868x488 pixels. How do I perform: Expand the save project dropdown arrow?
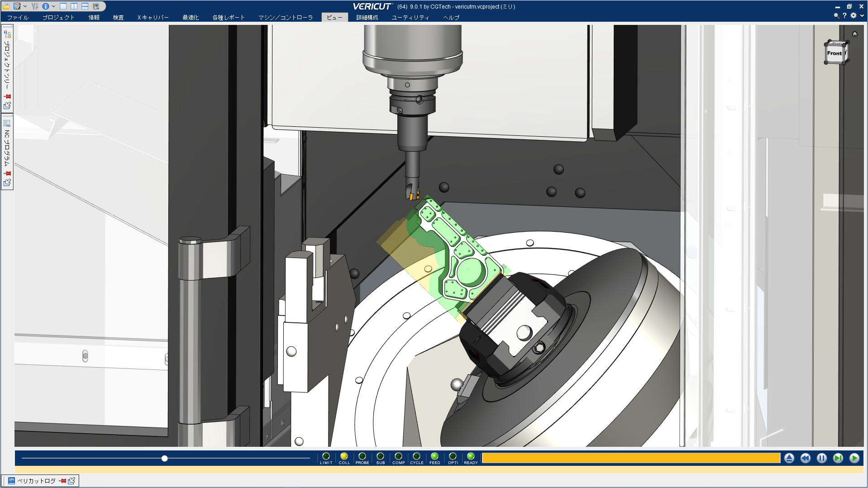tap(25, 6)
